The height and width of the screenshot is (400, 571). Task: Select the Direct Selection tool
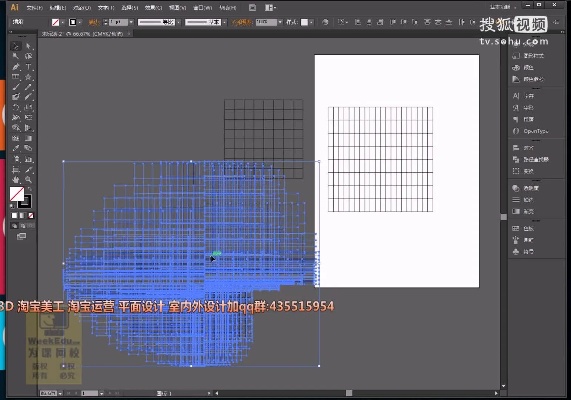pyautogui.click(x=28, y=46)
